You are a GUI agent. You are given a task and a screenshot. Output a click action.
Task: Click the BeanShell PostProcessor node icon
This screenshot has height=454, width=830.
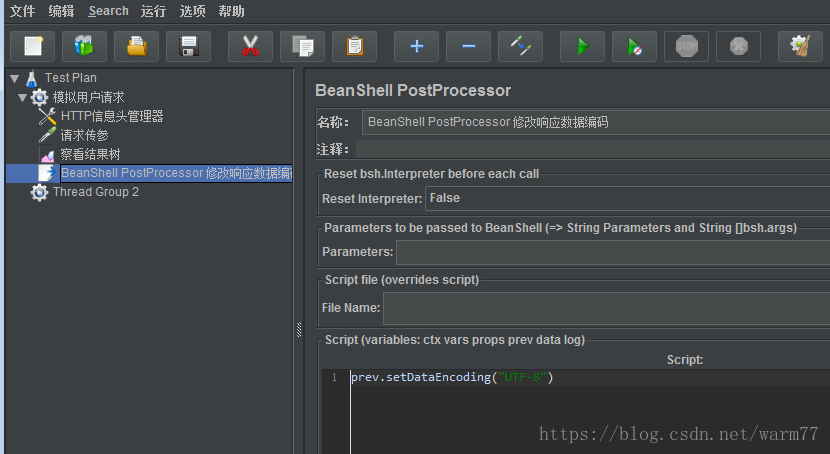47,173
